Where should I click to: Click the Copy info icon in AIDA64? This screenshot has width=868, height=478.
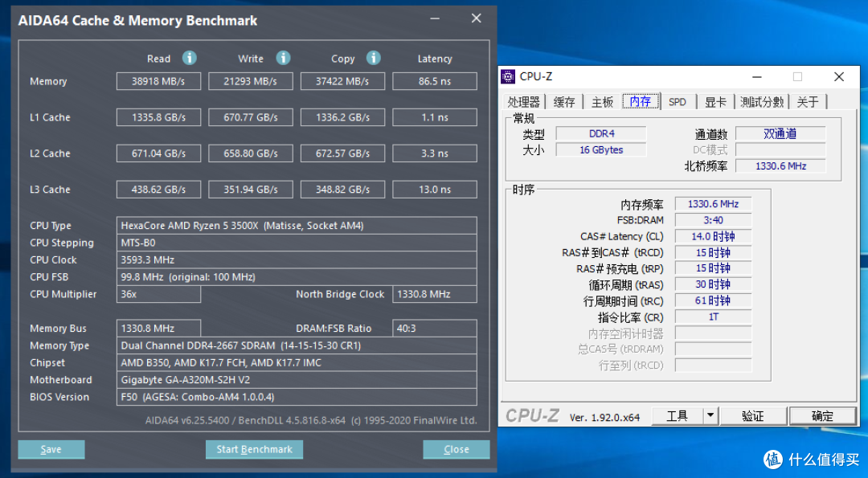tap(374, 58)
